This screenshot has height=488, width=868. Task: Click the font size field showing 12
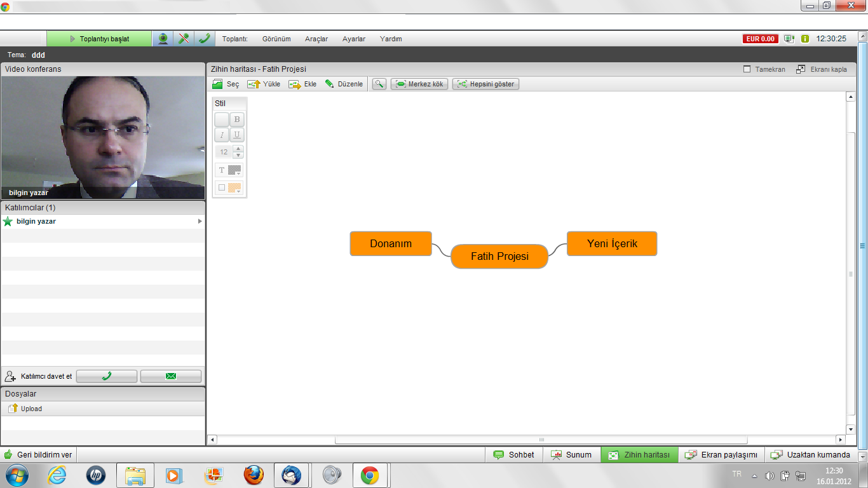(x=224, y=152)
